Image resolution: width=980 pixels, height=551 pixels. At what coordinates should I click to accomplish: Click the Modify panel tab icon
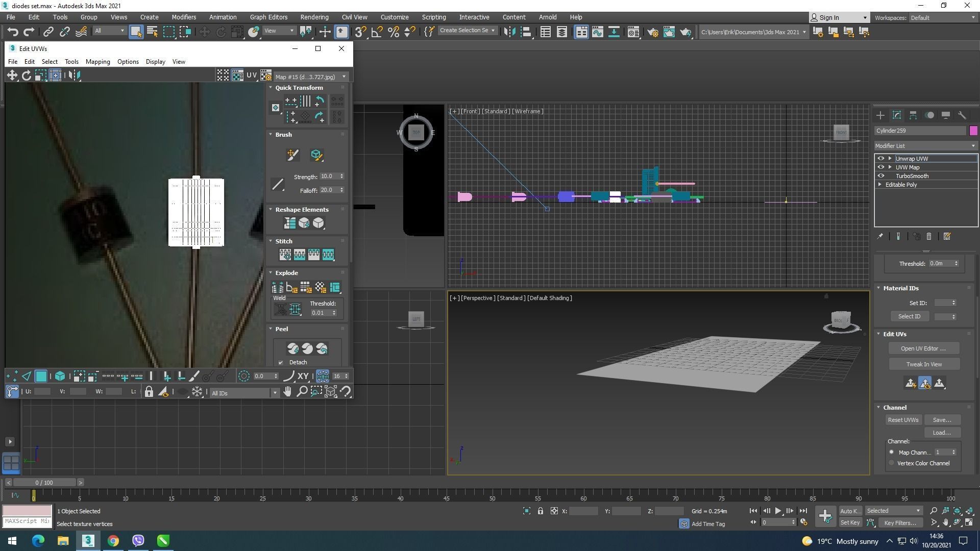[x=897, y=115]
